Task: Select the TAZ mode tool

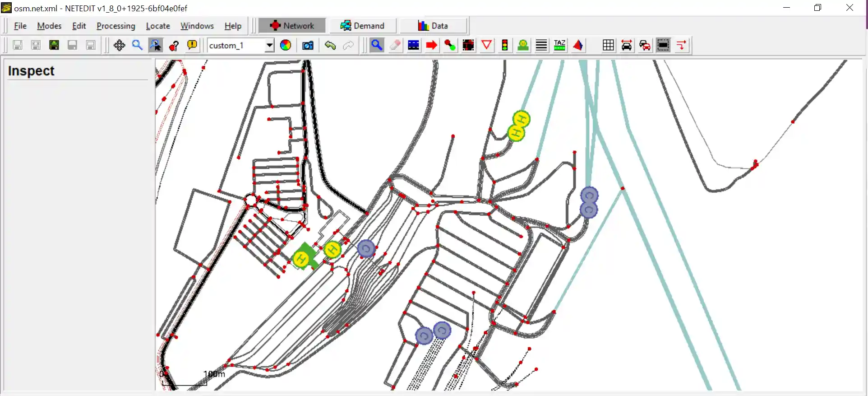Action: [x=559, y=45]
